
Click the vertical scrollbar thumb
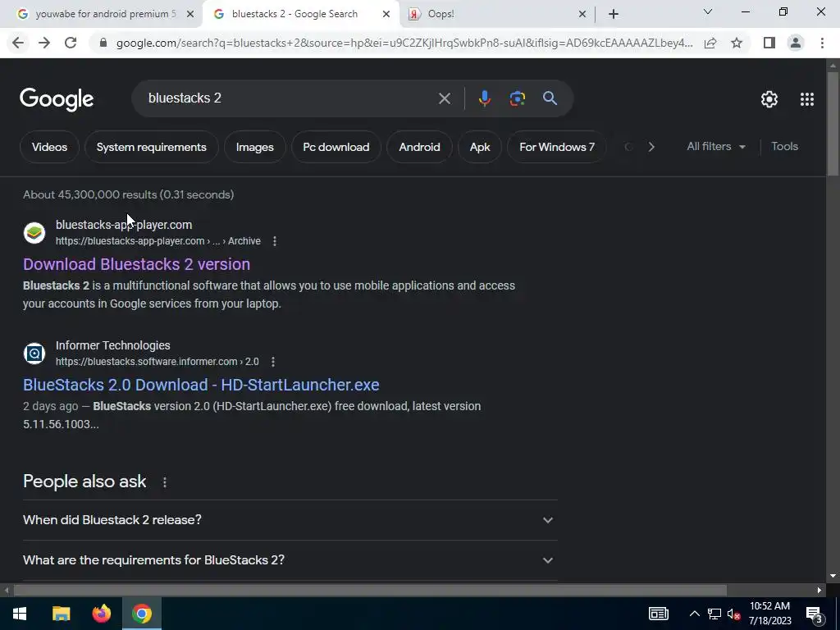tap(833, 123)
